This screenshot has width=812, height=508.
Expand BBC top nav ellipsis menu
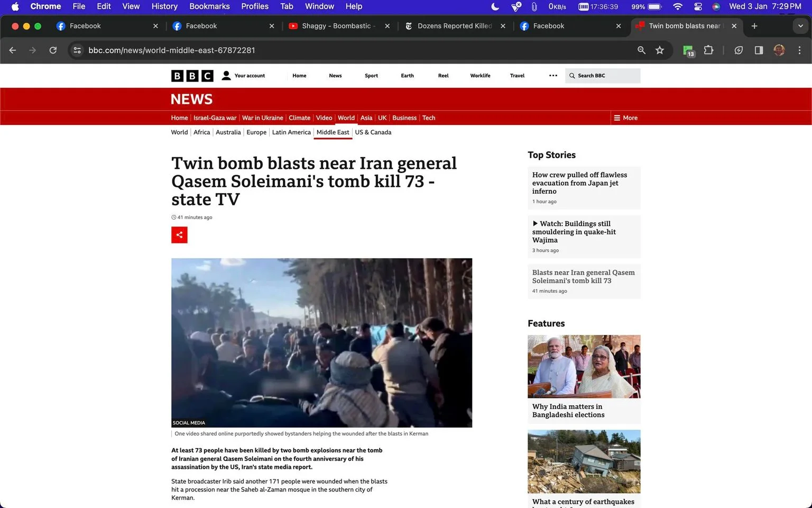click(553, 76)
